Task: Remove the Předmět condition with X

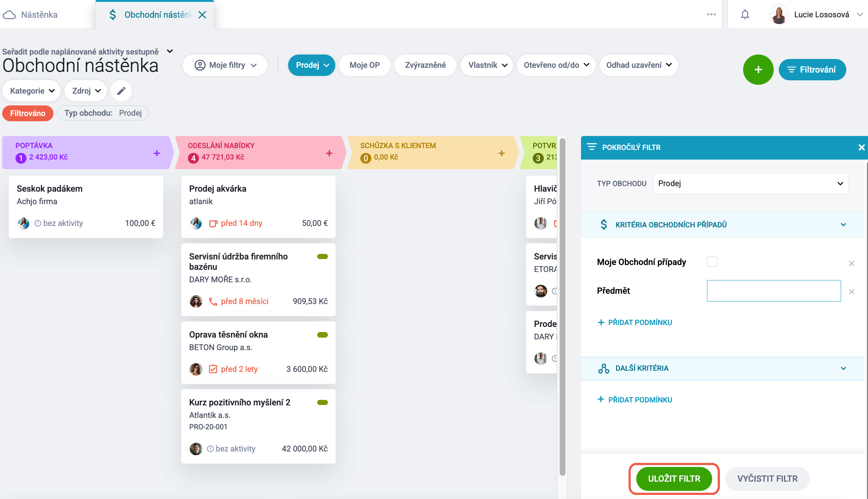Action: click(x=851, y=292)
